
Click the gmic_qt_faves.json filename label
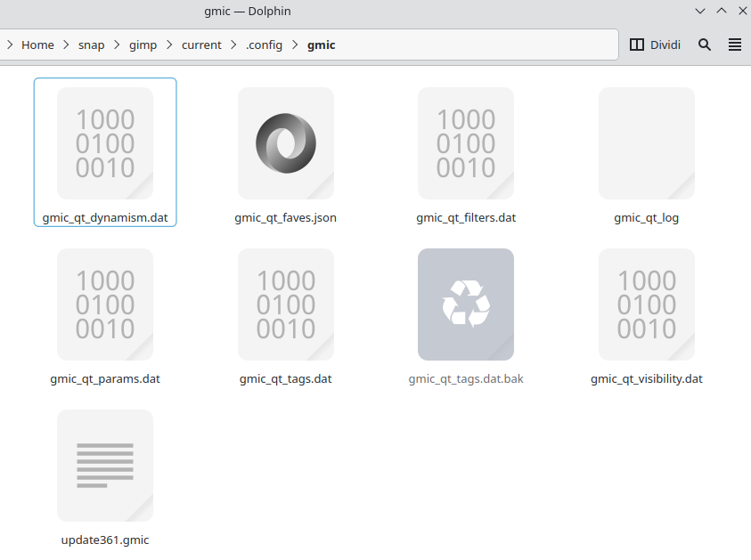[285, 217]
